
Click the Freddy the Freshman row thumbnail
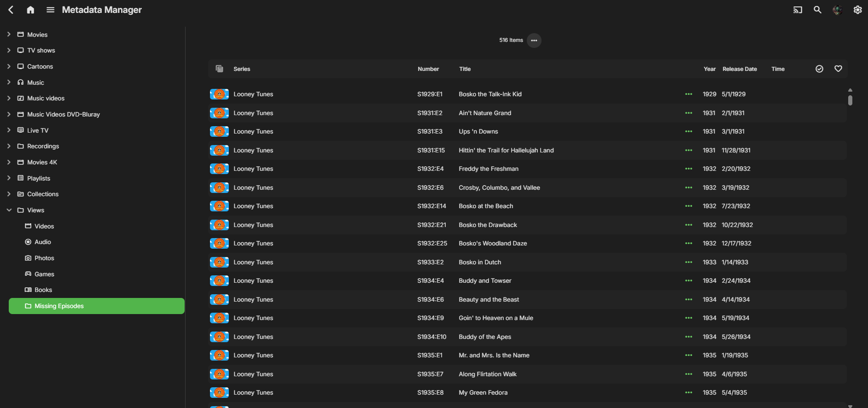[x=219, y=169]
